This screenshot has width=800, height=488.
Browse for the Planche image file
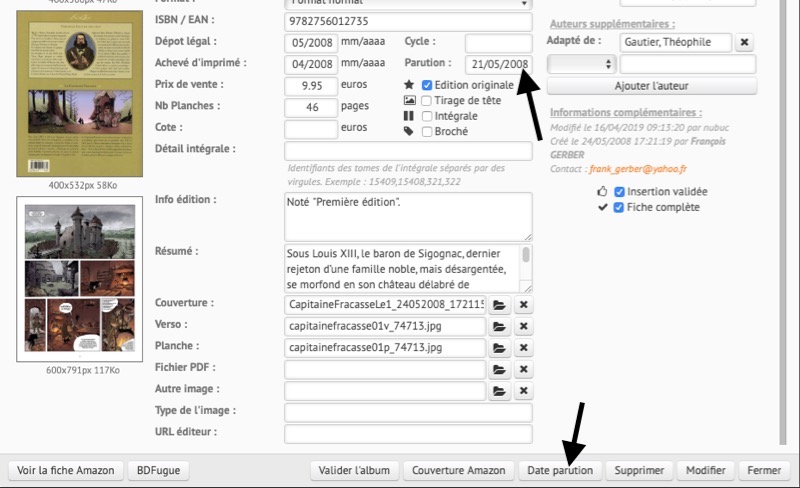point(499,348)
